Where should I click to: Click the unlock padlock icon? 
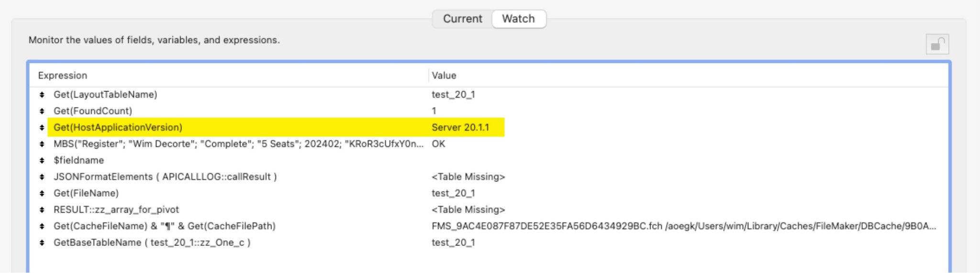coord(937,44)
